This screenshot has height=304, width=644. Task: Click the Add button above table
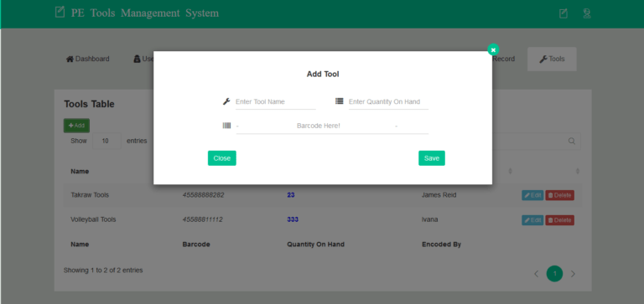[76, 126]
